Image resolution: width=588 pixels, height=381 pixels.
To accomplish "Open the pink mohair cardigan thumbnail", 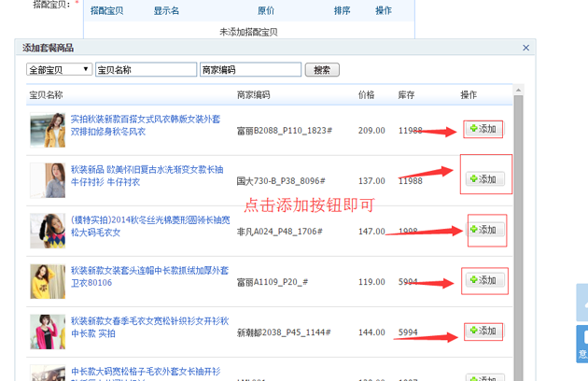I will (x=47, y=332).
